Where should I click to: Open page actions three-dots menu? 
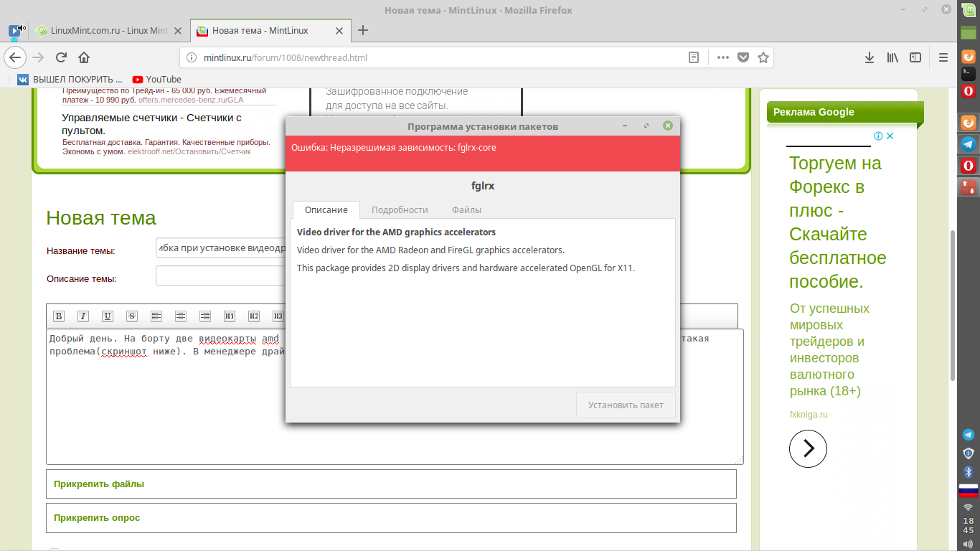pos(723,57)
